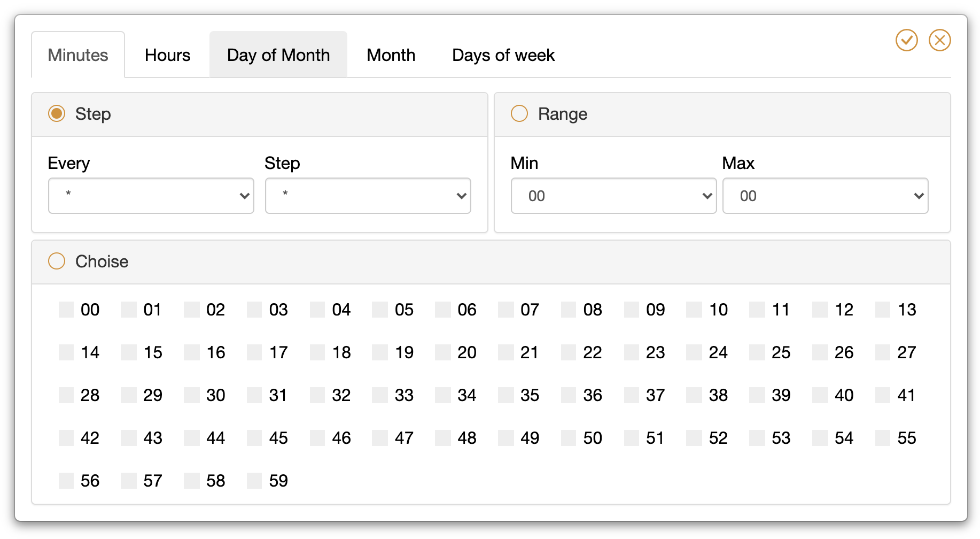This screenshot has width=980, height=539.
Task: Check the minute 45 checkbox
Action: tap(254, 438)
